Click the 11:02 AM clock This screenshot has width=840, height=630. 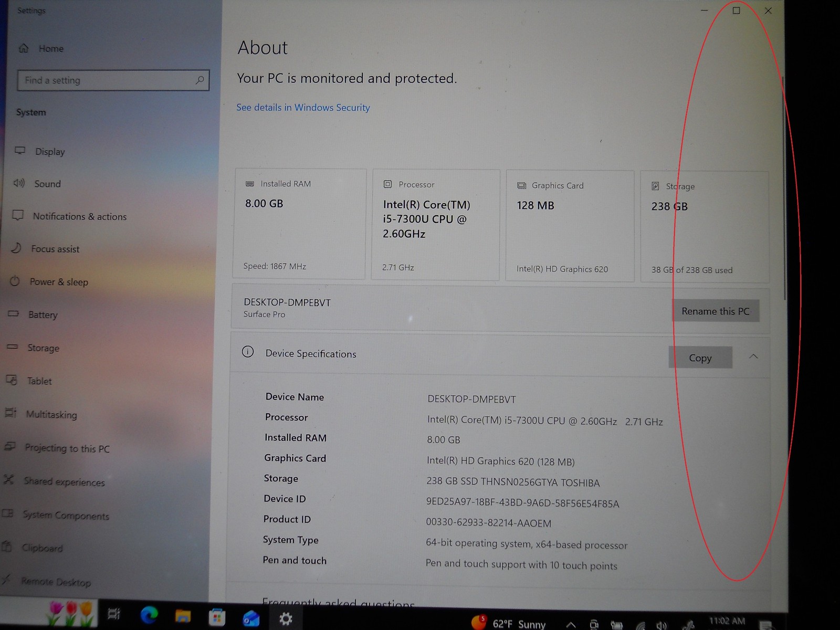[727, 621]
